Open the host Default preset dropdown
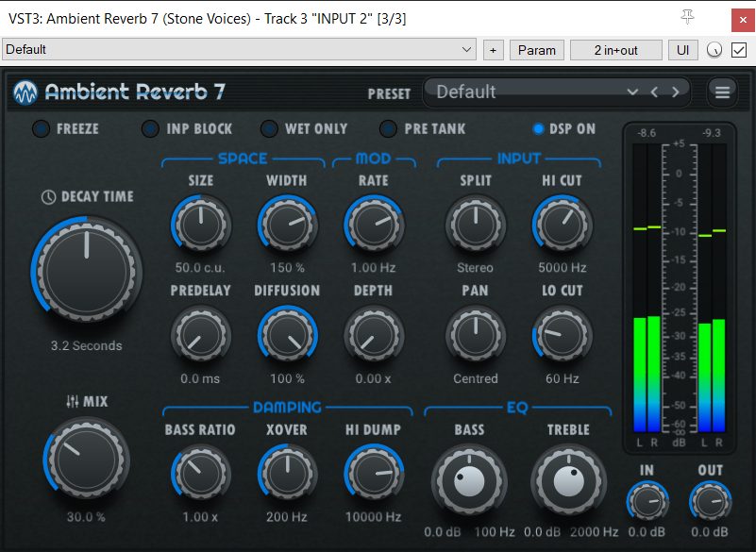 [239, 50]
